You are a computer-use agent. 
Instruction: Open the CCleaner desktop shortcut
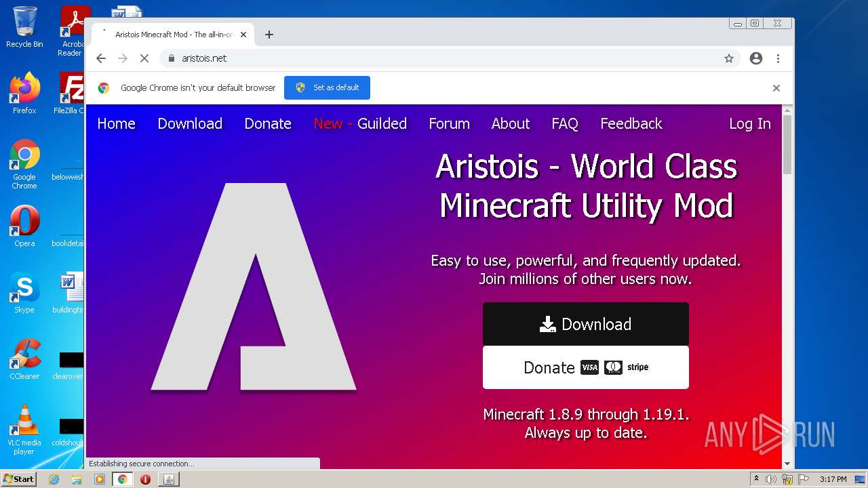pyautogui.click(x=24, y=359)
